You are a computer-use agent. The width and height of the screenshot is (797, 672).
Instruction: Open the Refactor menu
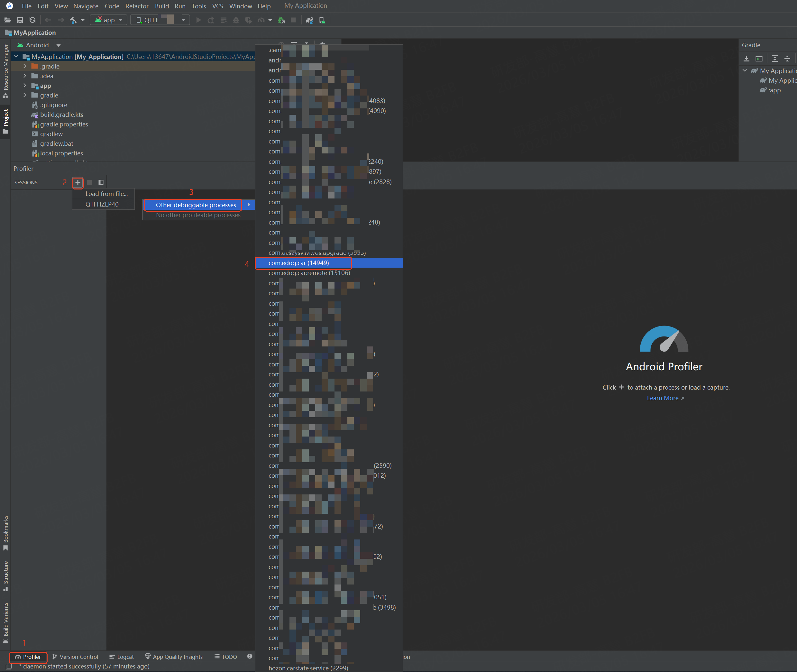(x=137, y=6)
